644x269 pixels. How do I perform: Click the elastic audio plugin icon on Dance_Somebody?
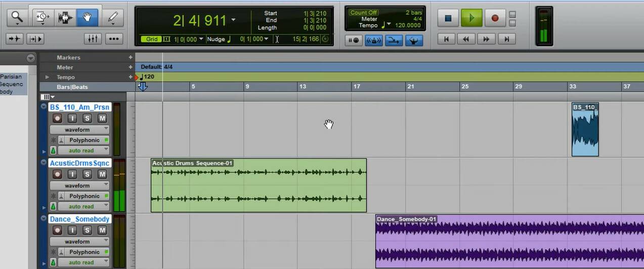[x=61, y=252]
